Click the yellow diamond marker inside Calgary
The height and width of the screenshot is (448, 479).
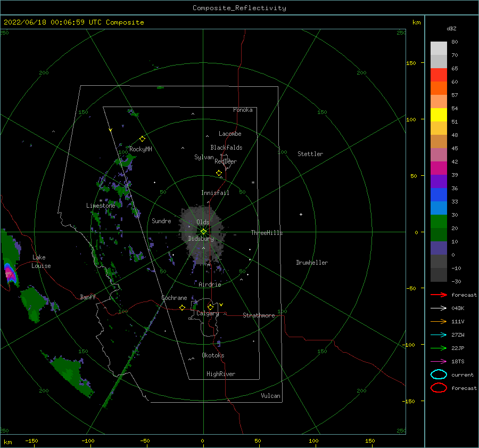tap(210, 307)
